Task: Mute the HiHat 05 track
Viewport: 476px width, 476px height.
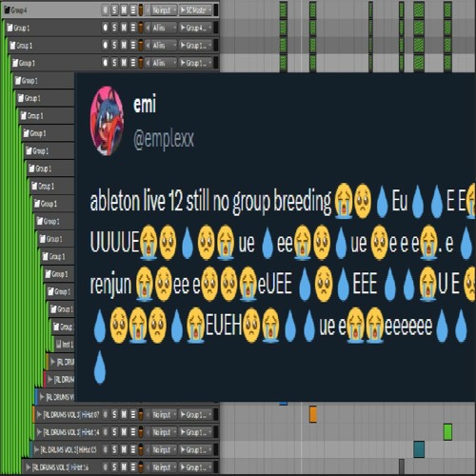Action: click(124, 449)
